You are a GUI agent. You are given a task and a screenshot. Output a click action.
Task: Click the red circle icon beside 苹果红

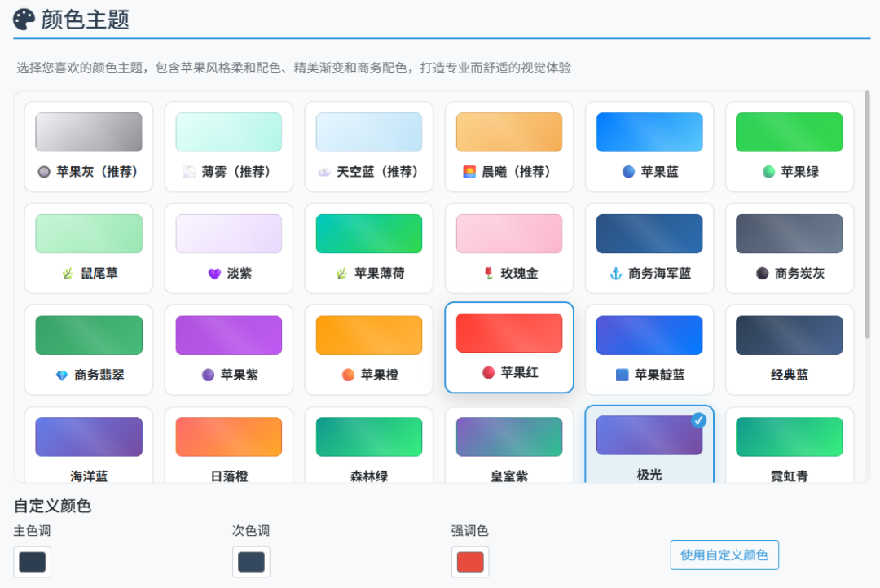[x=488, y=372]
